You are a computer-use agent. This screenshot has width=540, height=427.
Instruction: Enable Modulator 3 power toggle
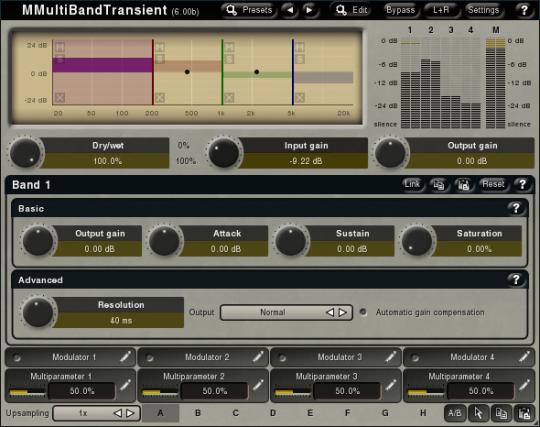(x=282, y=357)
